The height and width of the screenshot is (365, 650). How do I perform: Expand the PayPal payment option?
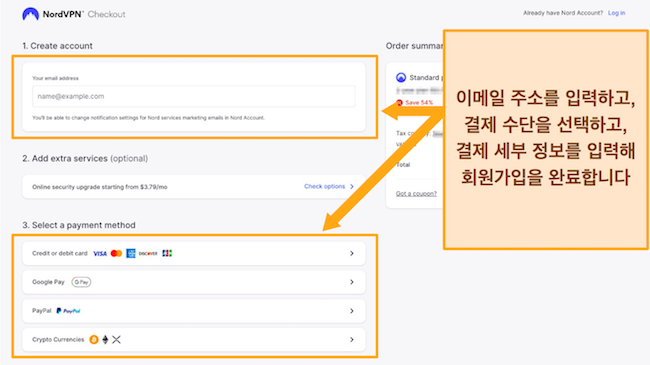(x=194, y=311)
